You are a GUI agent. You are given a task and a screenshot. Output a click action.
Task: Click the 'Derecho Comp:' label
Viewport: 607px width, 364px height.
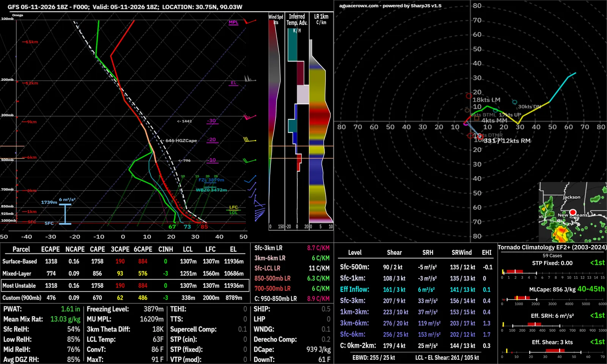[x=275, y=339]
